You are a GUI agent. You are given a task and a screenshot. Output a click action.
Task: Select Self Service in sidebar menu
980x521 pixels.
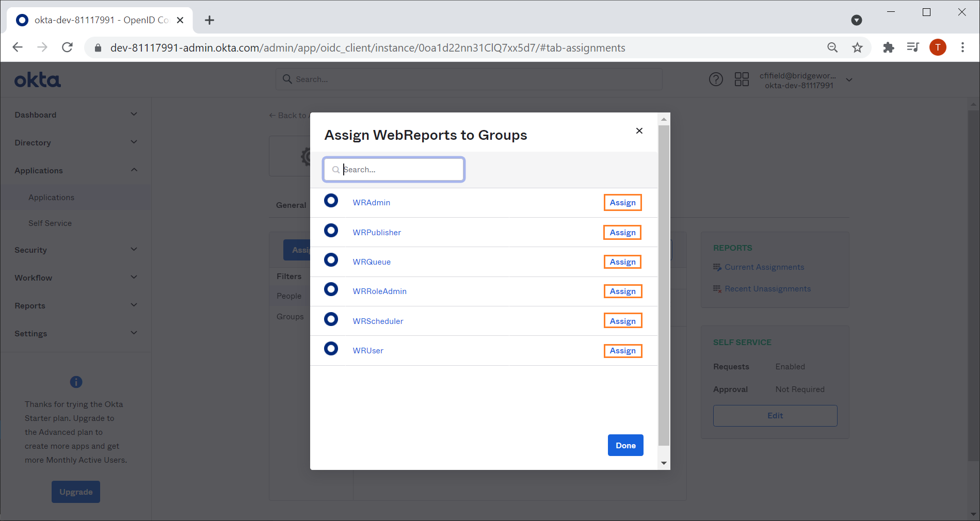point(50,223)
